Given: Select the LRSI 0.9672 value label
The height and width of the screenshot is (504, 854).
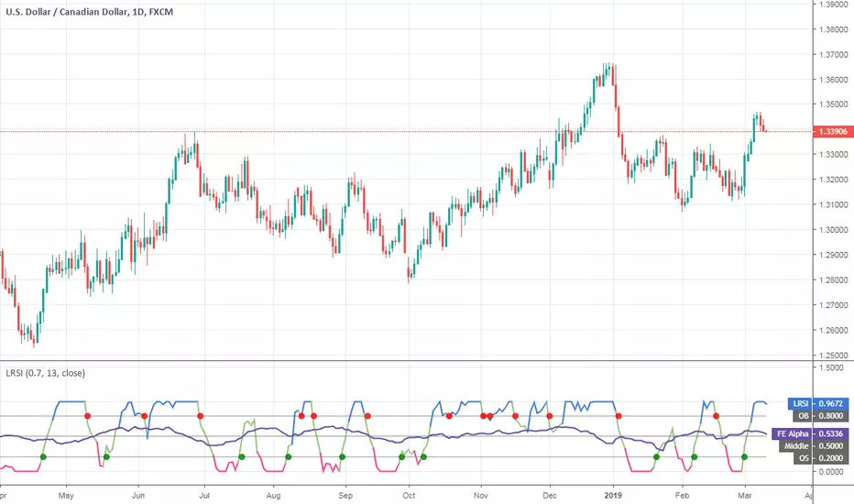Looking at the screenshot, I should 817,404.
